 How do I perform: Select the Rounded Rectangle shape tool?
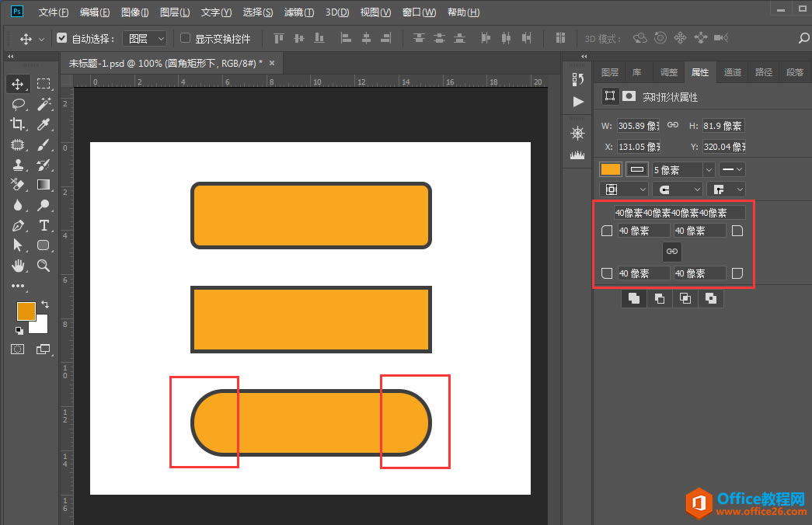tap(44, 245)
